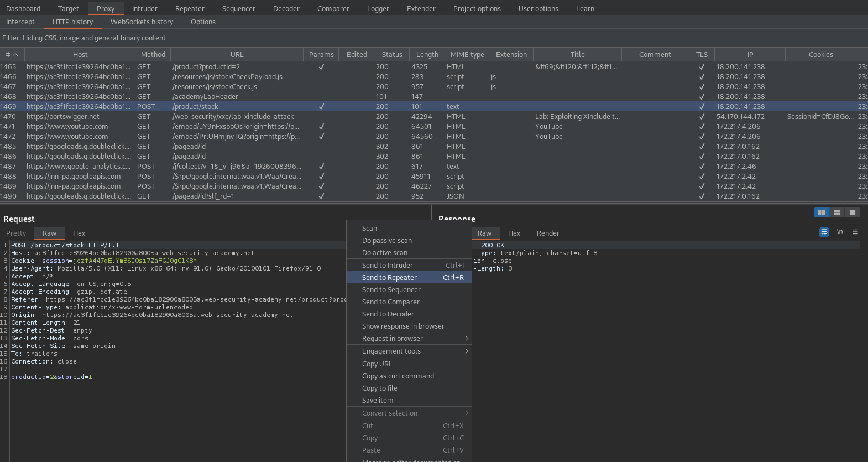Sort history by Method column
868x462 pixels.
click(153, 54)
